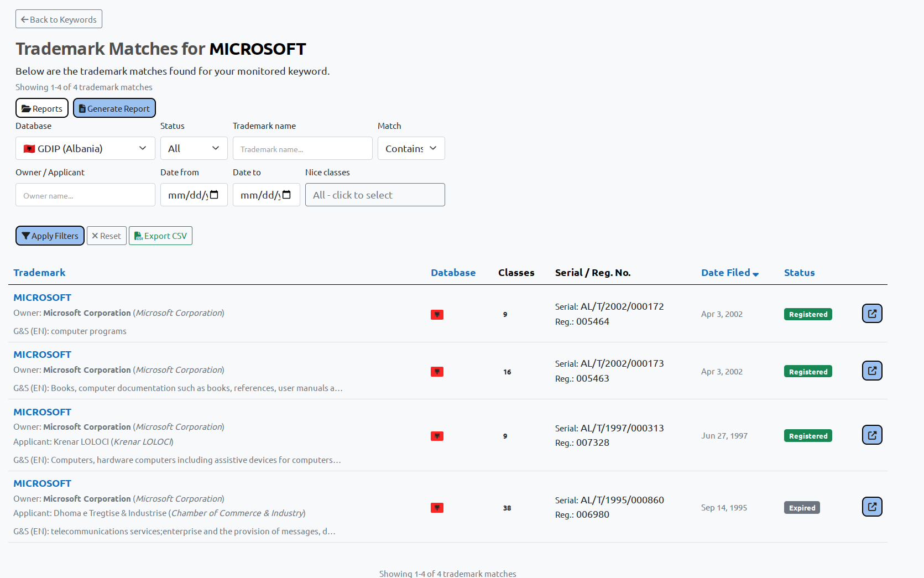
Task: Click class number 16
Action: point(507,372)
